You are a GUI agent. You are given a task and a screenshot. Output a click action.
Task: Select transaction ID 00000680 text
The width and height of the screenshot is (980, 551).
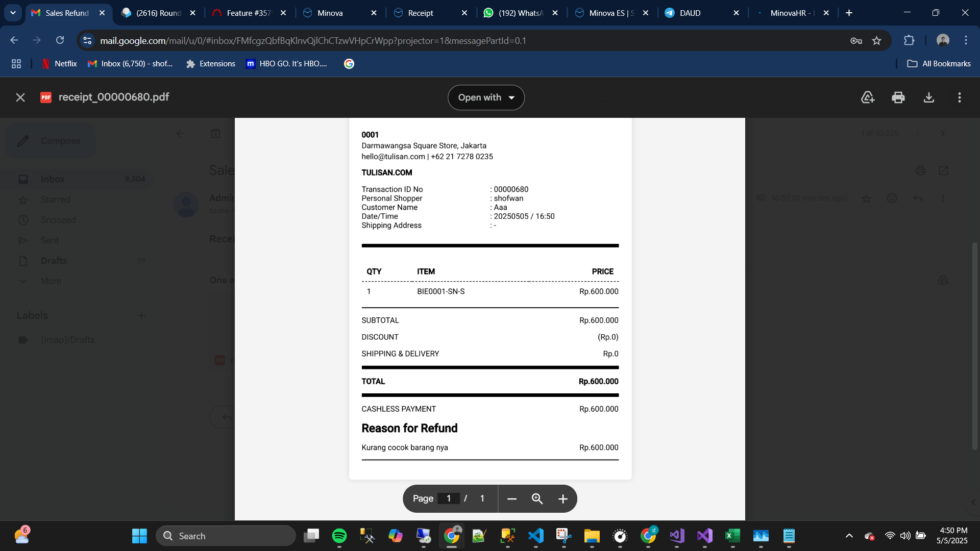click(x=511, y=189)
